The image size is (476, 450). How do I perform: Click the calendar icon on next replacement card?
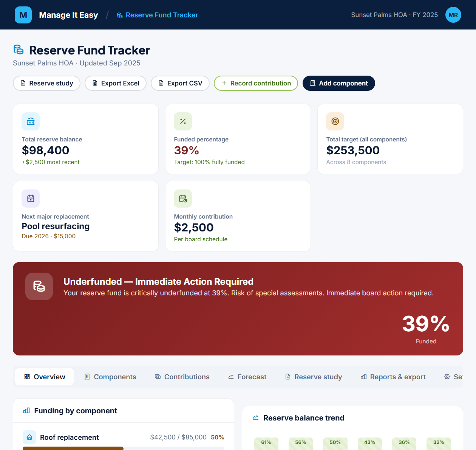[31, 199]
